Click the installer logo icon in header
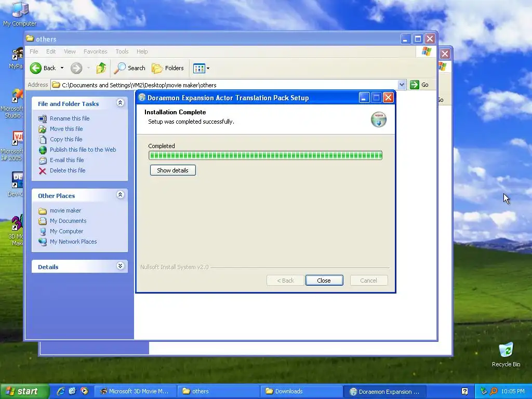Screen dimensions: 532x399 pyautogui.click(x=379, y=119)
